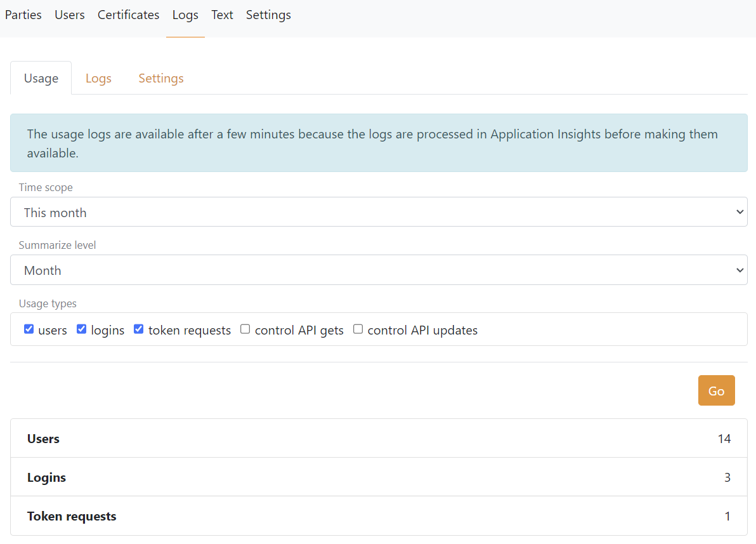Open the Time scope dropdown
This screenshot has width=756, height=544.
click(378, 211)
